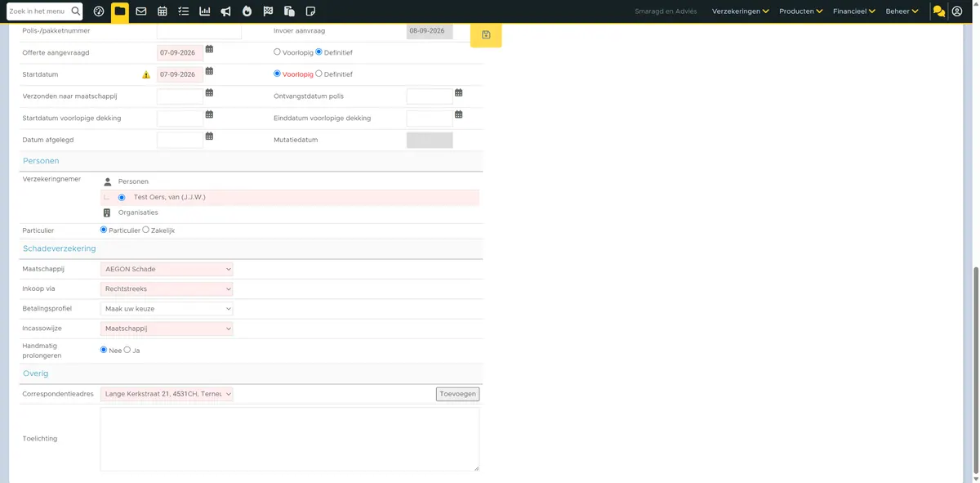The width and height of the screenshot is (980, 483).
Task: Select the Test Oers, van (J.J.W.) radio
Action: (x=122, y=197)
